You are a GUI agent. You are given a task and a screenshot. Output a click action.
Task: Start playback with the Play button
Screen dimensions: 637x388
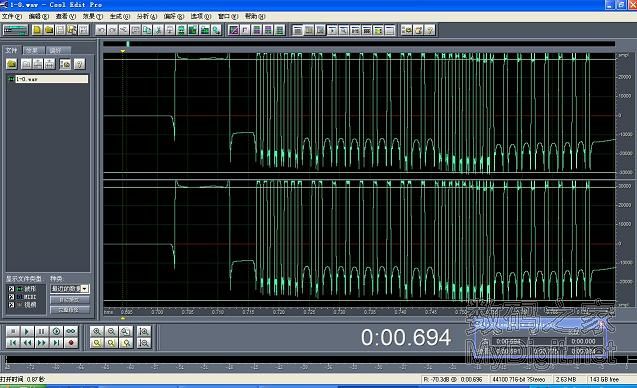point(27,332)
